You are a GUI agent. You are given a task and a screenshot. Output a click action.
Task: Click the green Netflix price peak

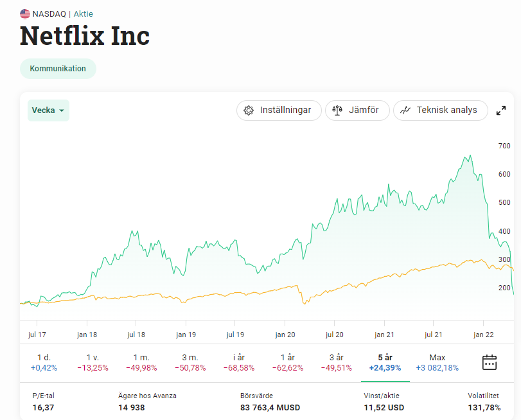click(470, 155)
